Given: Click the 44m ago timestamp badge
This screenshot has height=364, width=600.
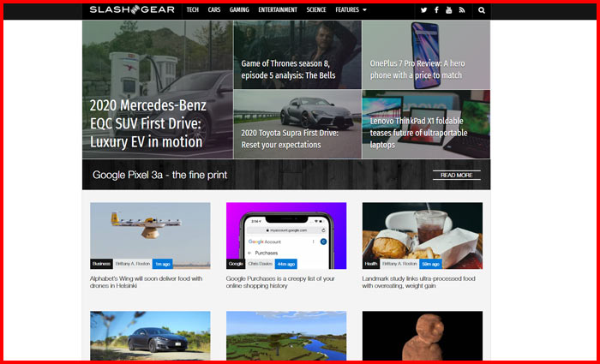Looking at the screenshot, I should coord(286,264).
